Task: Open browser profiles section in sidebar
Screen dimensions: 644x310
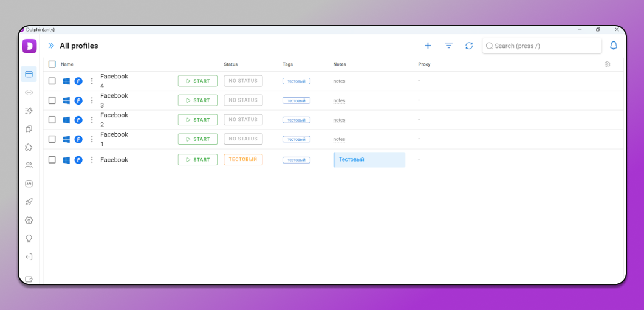Action: point(29,74)
